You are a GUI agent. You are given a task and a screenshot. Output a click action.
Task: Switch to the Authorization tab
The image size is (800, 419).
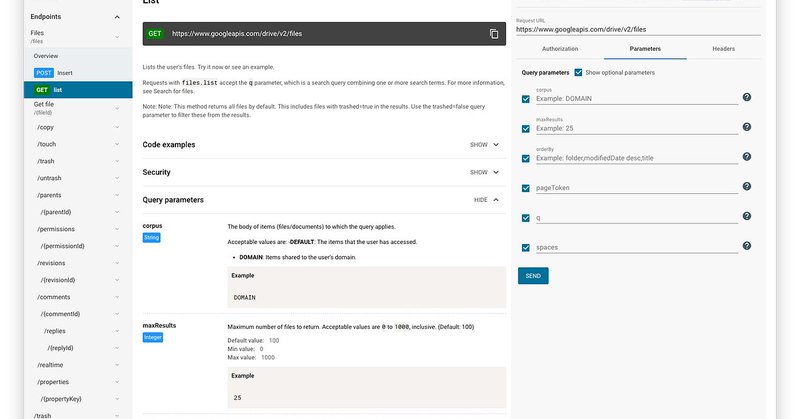pyautogui.click(x=560, y=49)
